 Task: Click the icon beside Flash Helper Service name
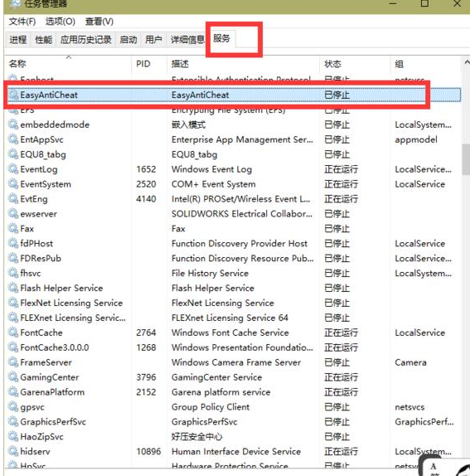[13, 288]
